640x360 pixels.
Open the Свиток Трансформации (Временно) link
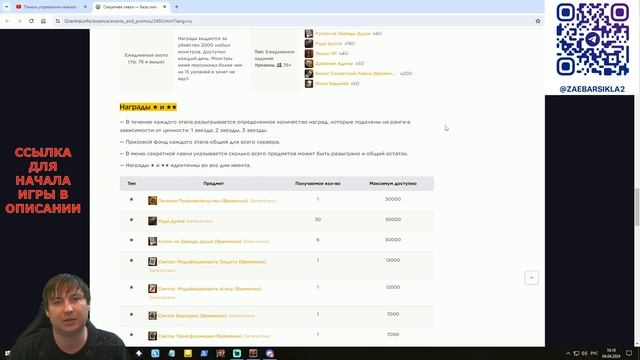point(200,336)
